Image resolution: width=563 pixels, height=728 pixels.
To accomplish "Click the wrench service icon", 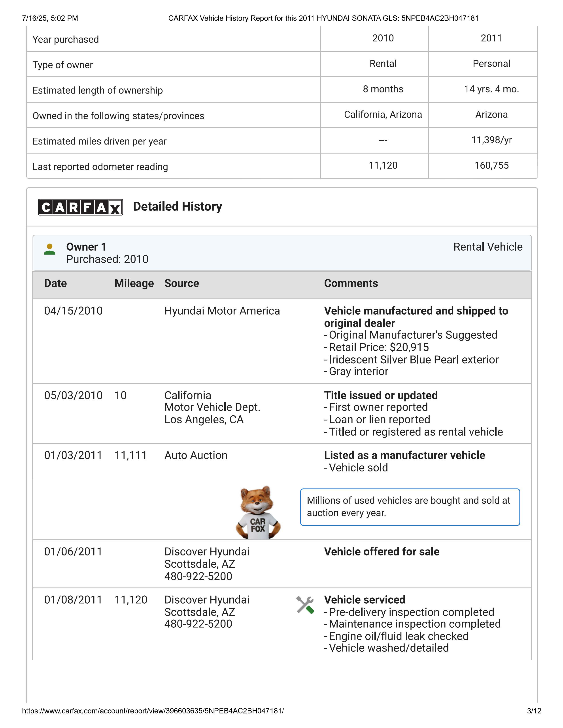I will click(305, 605).
